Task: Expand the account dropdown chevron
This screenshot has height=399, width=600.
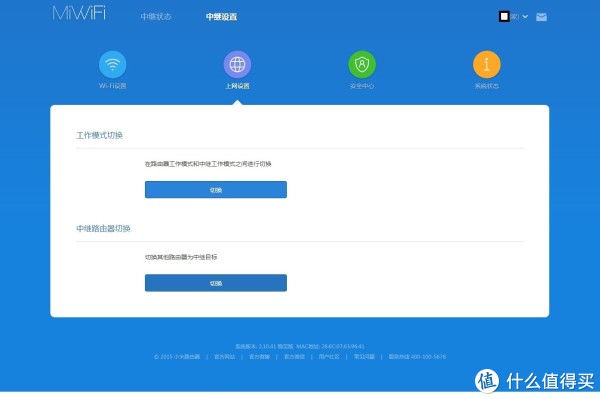Action: [x=525, y=17]
